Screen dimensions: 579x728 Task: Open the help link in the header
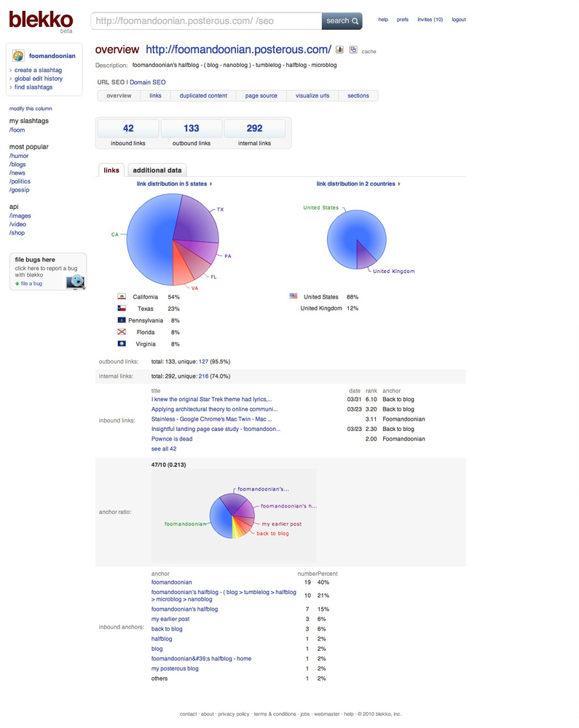383,20
